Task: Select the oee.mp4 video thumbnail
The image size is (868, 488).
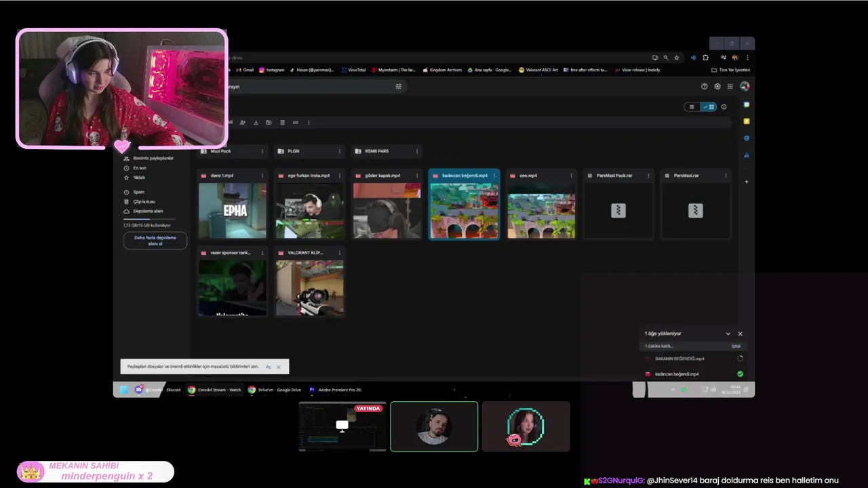Action: (541, 210)
